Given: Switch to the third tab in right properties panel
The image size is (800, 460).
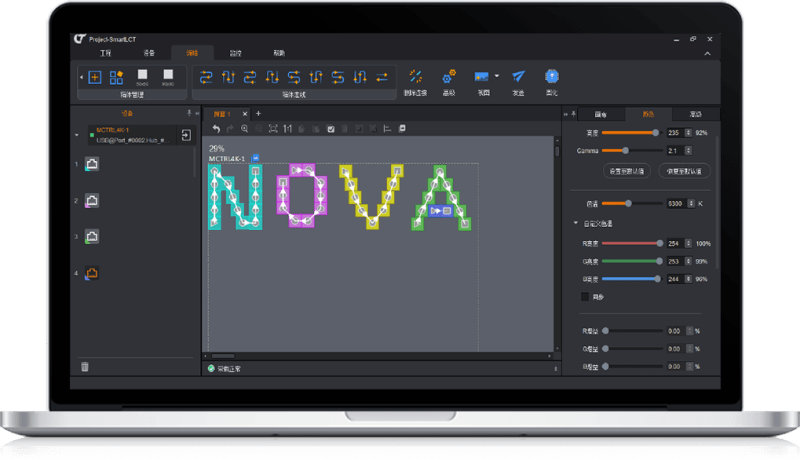Looking at the screenshot, I should pyautogui.click(x=695, y=114).
